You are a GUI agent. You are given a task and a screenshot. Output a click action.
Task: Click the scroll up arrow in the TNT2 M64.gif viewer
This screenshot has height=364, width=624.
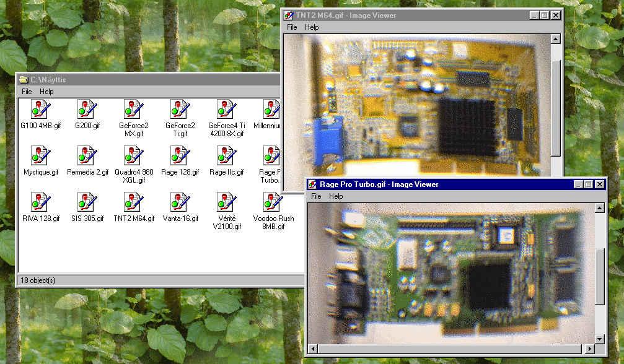[556, 39]
